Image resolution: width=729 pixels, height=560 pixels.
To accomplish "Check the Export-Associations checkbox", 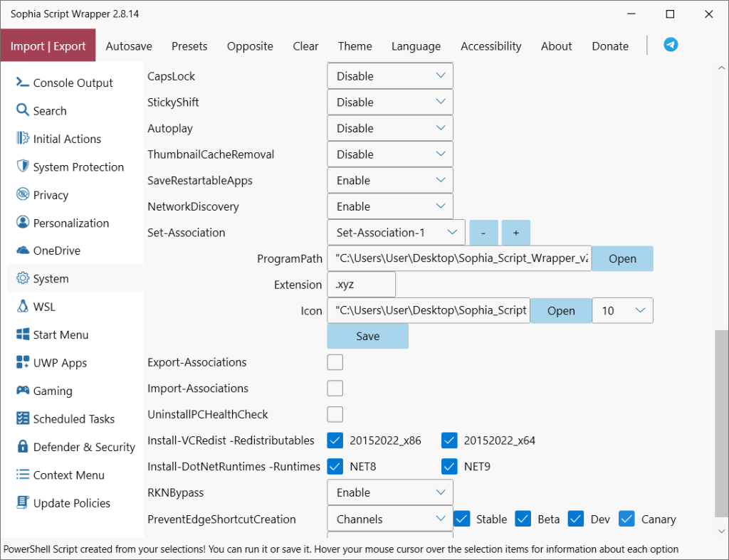I will click(x=335, y=362).
